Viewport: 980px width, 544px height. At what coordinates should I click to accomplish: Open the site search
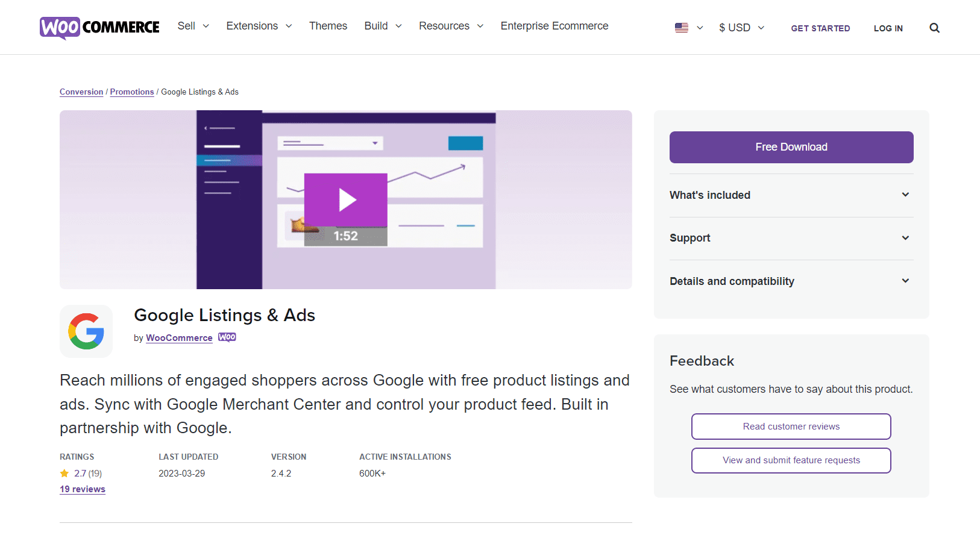[934, 28]
